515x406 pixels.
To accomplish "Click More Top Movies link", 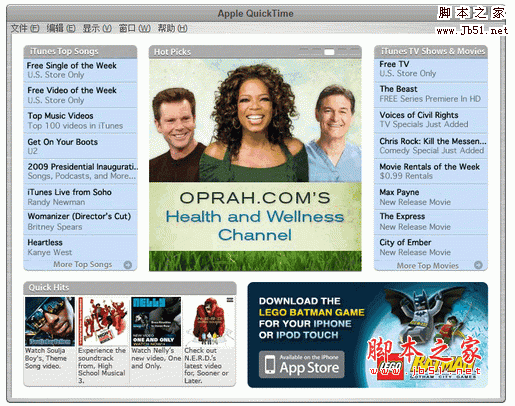I will pos(428,266).
